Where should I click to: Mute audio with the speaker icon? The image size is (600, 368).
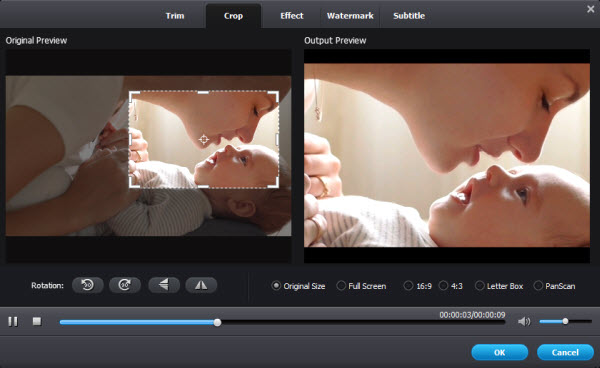click(x=524, y=322)
